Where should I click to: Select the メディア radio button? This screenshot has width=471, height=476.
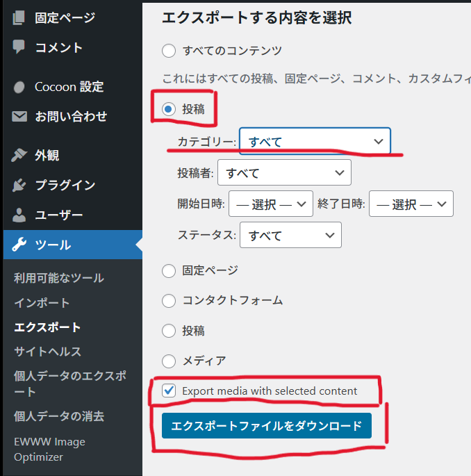[169, 361]
